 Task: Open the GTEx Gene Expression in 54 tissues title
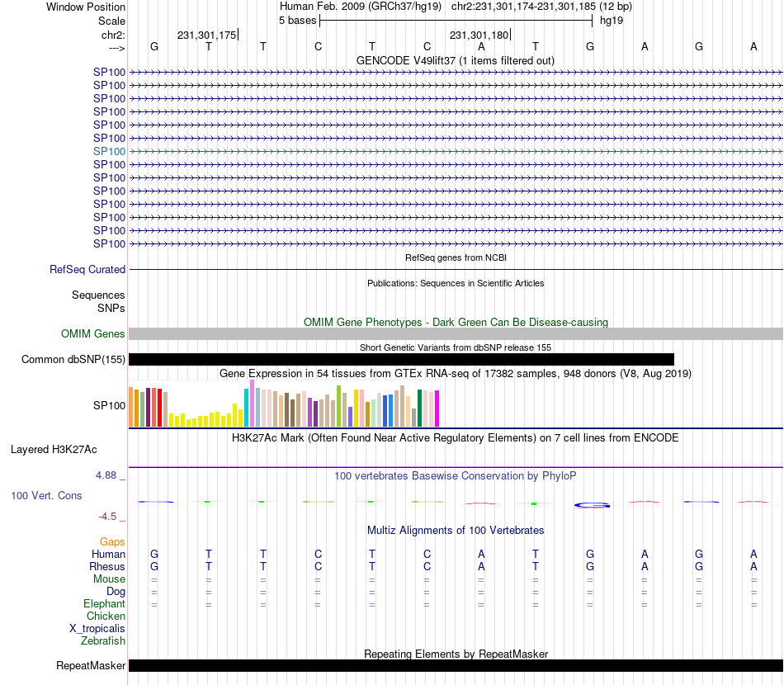click(x=456, y=374)
